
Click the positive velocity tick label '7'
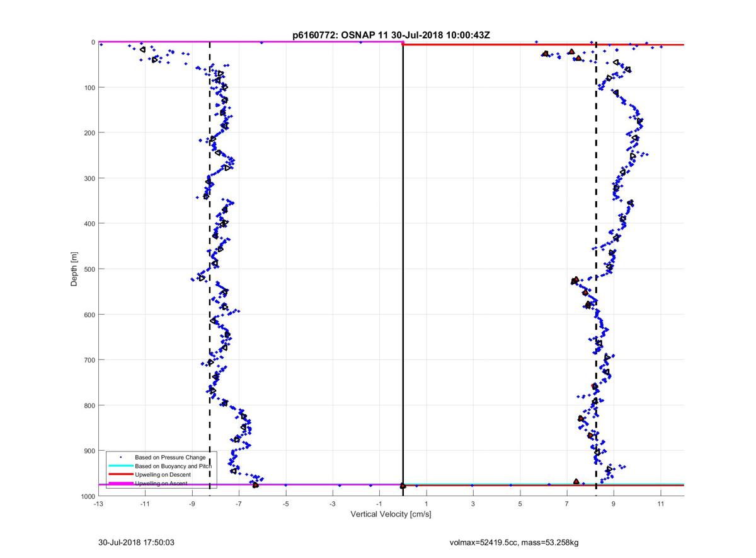click(x=567, y=504)
